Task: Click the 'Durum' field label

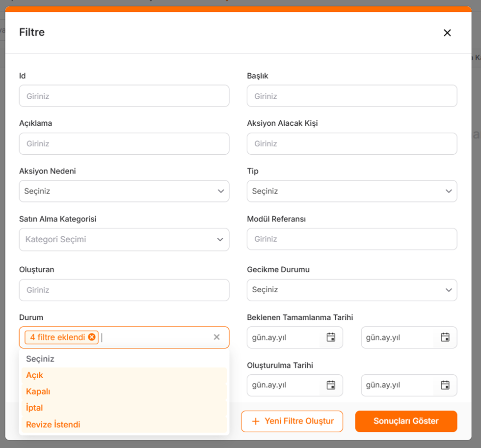Action: click(x=31, y=317)
